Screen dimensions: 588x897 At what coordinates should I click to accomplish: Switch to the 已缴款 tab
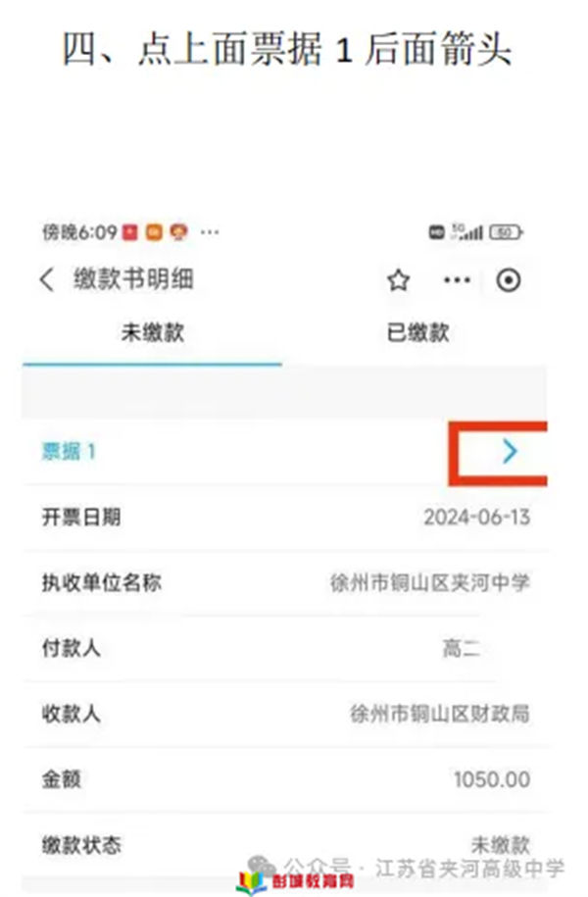(x=418, y=333)
